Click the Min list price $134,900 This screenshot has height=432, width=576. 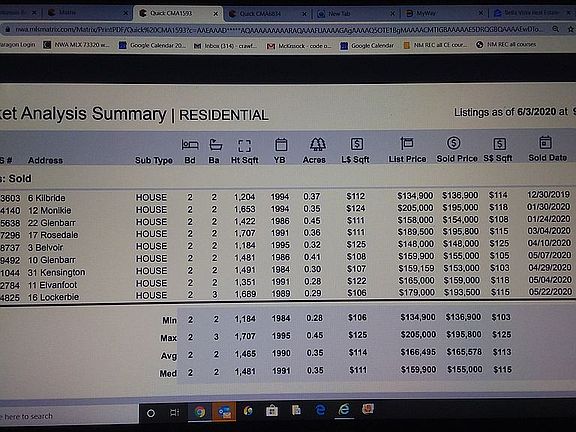click(418, 317)
